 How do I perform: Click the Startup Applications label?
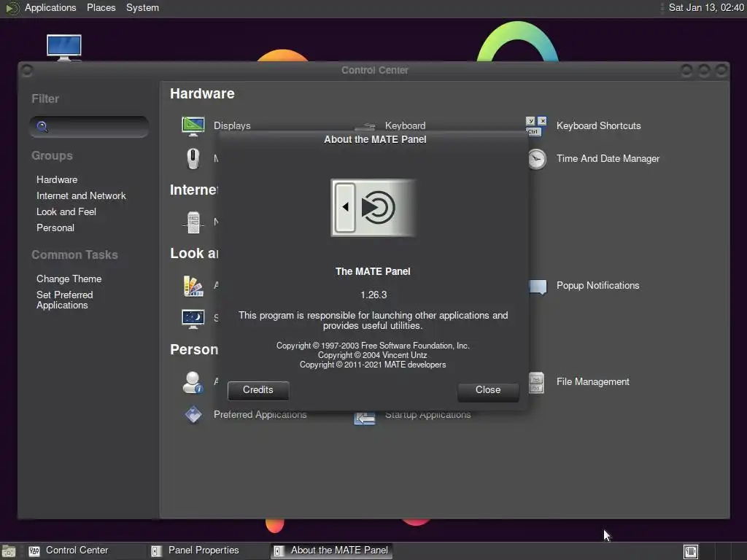427,415
